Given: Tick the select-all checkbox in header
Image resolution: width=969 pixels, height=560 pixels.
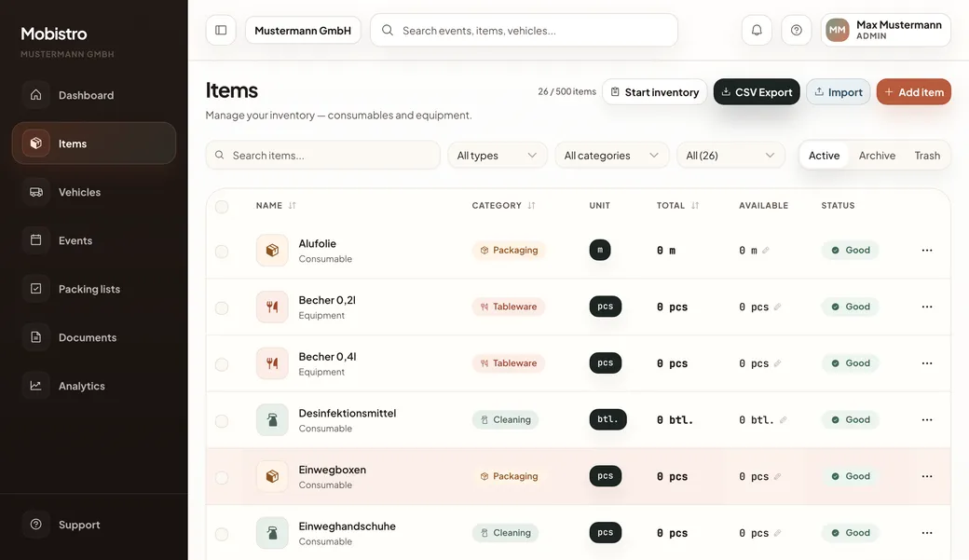Looking at the screenshot, I should coord(221,207).
